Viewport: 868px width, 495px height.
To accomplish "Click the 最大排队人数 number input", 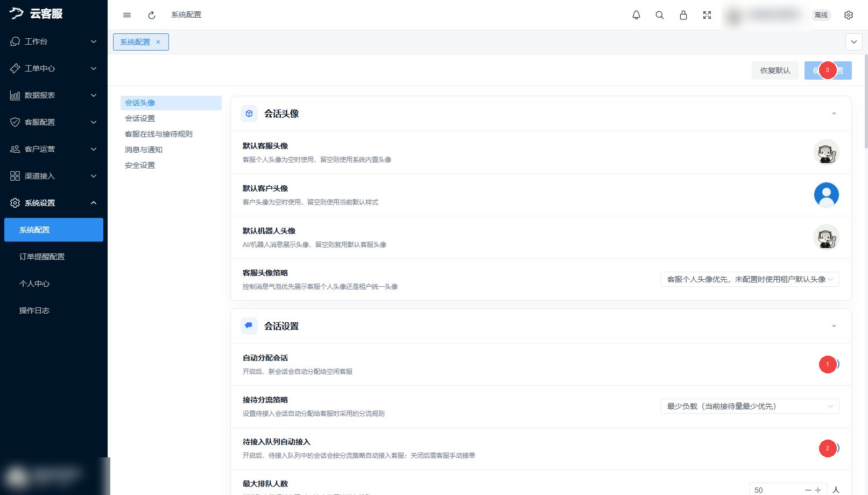I will coord(777,490).
